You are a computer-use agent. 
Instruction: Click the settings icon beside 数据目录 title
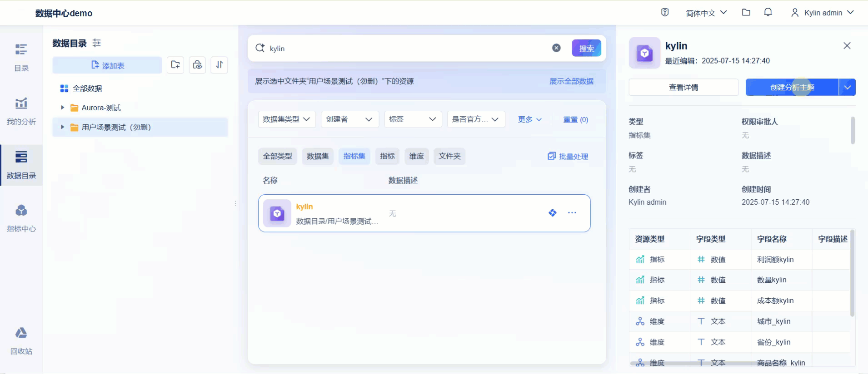96,43
